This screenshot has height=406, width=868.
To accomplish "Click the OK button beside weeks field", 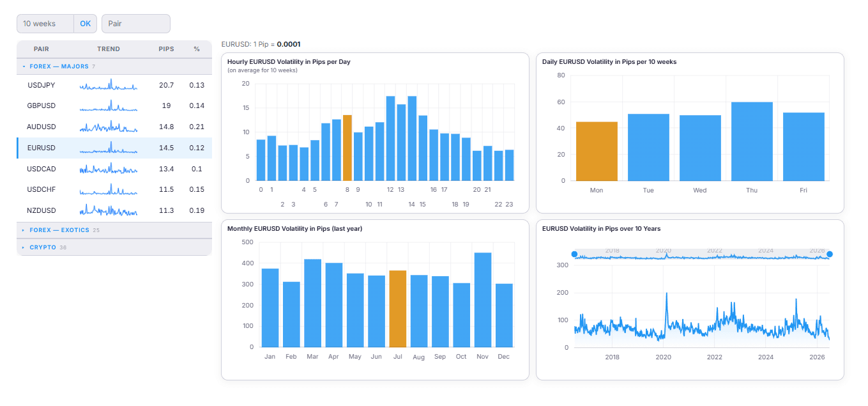I will point(85,24).
